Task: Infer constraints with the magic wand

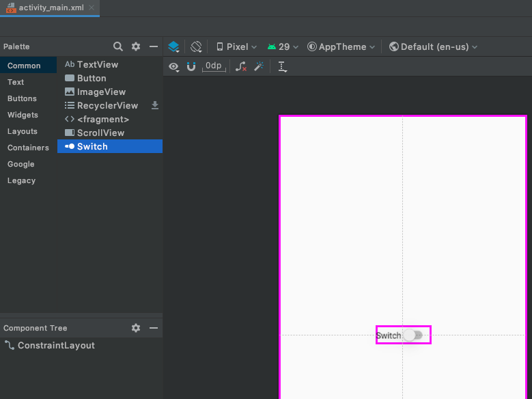Action: [259, 66]
